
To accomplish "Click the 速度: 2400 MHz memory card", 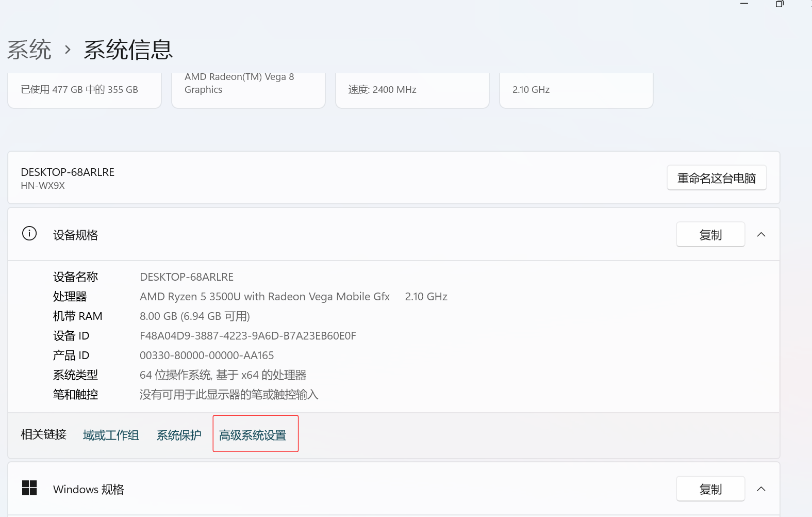I will [412, 90].
